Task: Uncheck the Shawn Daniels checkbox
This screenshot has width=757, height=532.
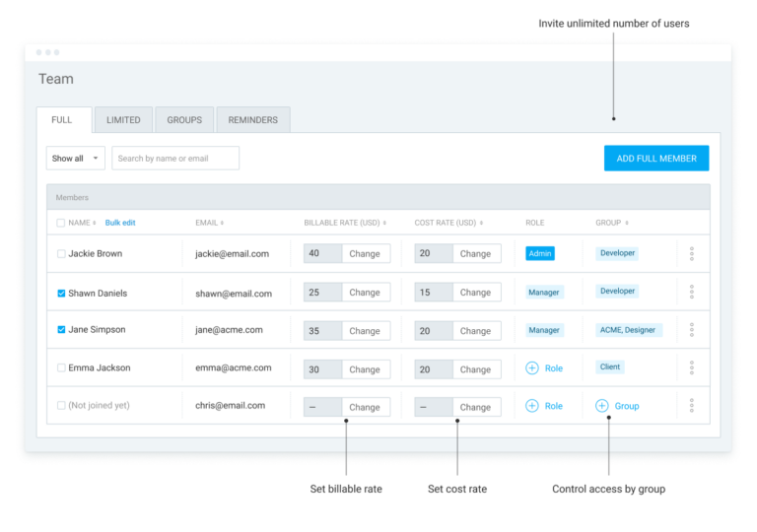Action: tap(61, 294)
